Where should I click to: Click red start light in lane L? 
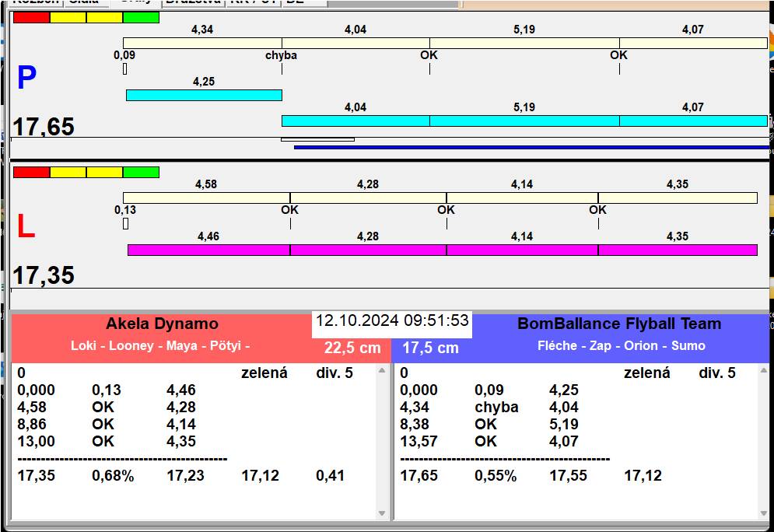pos(31,172)
